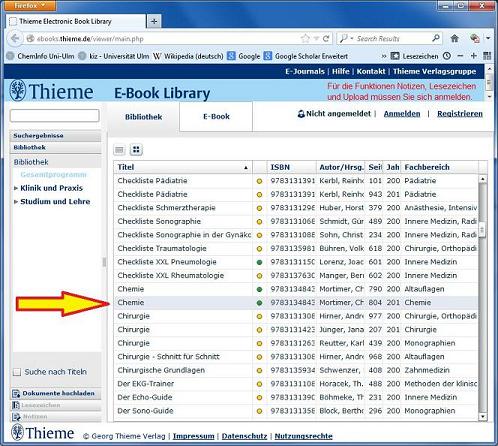This screenshot has height=446, width=498.
Task: Open a new browser tab
Action: (x=154, y=21)
